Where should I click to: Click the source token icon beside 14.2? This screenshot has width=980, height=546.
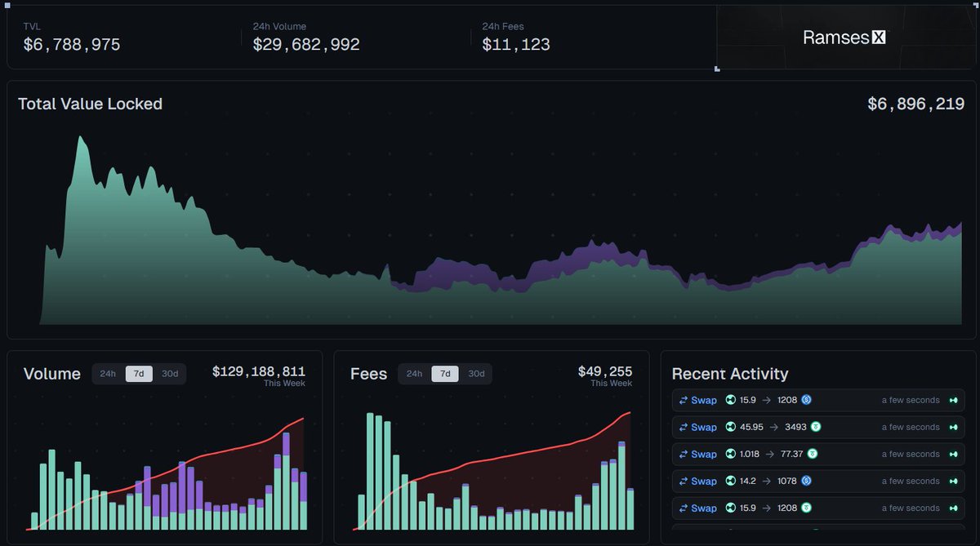tap(731, 481)
